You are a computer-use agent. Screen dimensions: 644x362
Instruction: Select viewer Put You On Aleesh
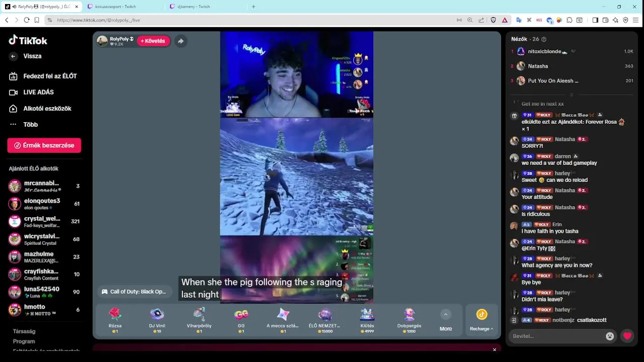click(572, 80)
